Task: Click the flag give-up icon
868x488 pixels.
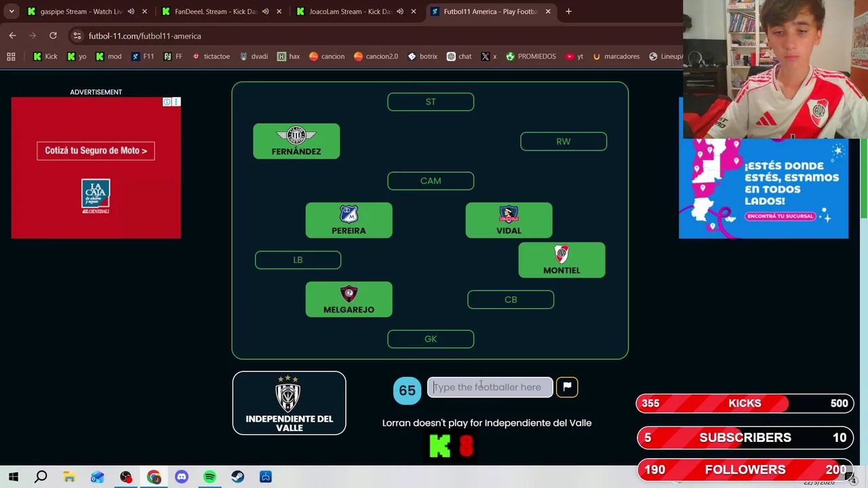Action: click(567, 387)
